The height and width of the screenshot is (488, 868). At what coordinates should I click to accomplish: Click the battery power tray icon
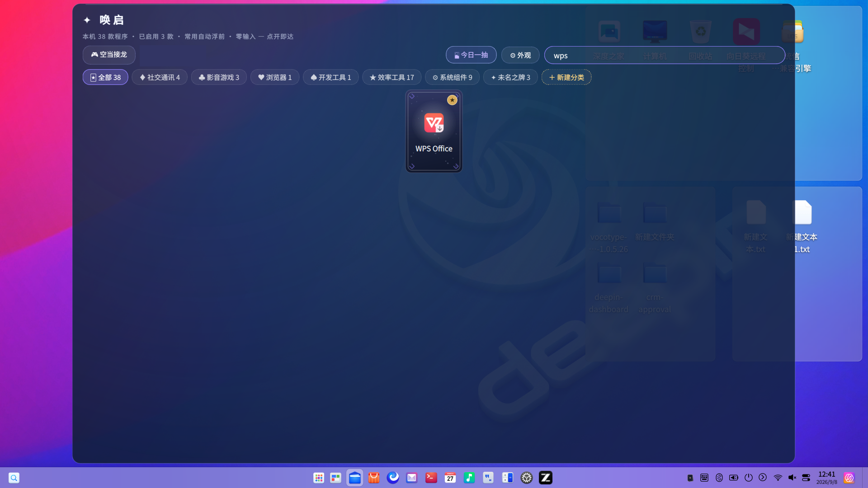pos(734,478)
